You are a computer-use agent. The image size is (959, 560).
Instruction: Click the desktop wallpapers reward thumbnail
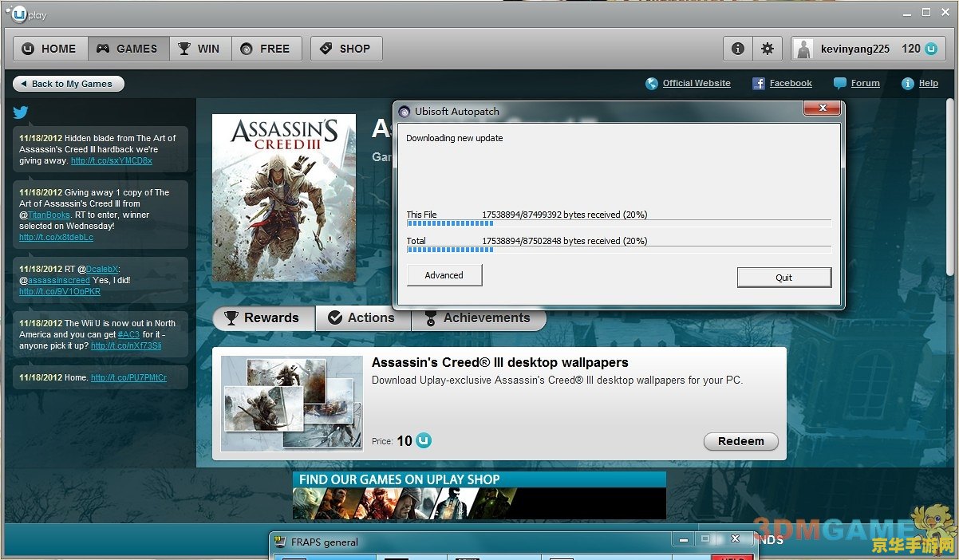[292, 404]
